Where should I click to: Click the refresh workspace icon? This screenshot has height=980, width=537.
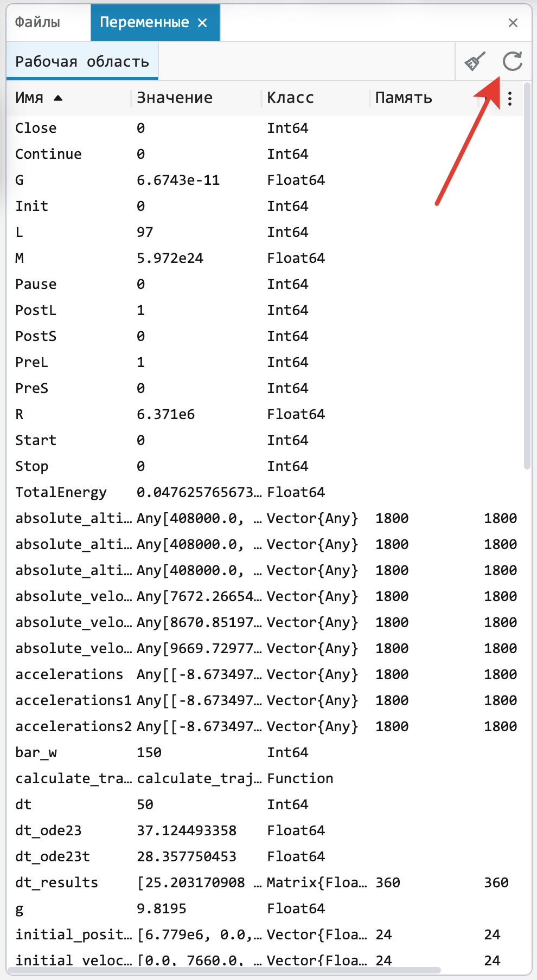[512, 62]
